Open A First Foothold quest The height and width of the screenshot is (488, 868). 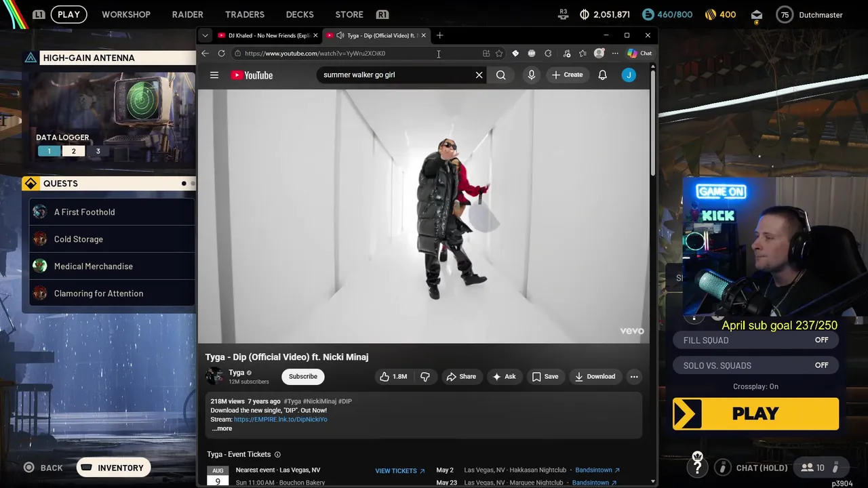(x=112, y=212)
